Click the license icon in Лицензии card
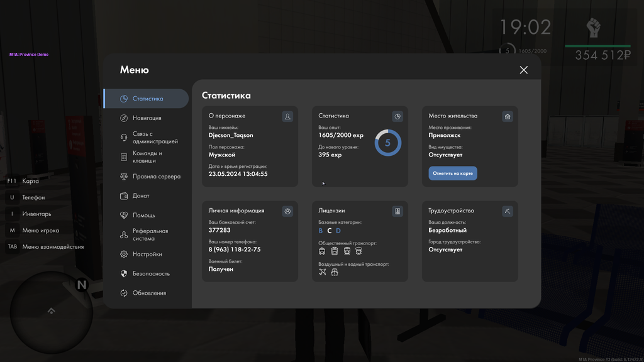The image size is (644, 362). pyautogui.click(x=397, y=211)
